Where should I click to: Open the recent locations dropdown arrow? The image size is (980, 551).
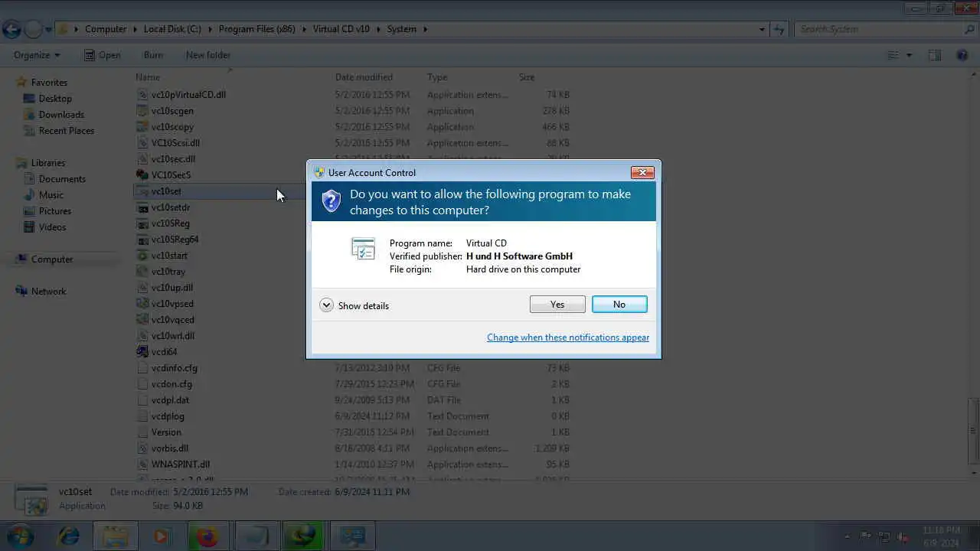(49, 30)
